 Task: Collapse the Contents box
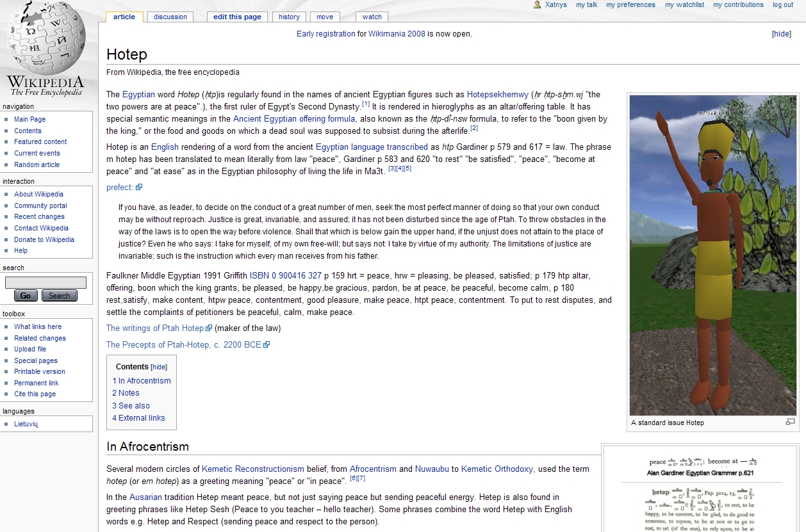click(x=158, y=366)
